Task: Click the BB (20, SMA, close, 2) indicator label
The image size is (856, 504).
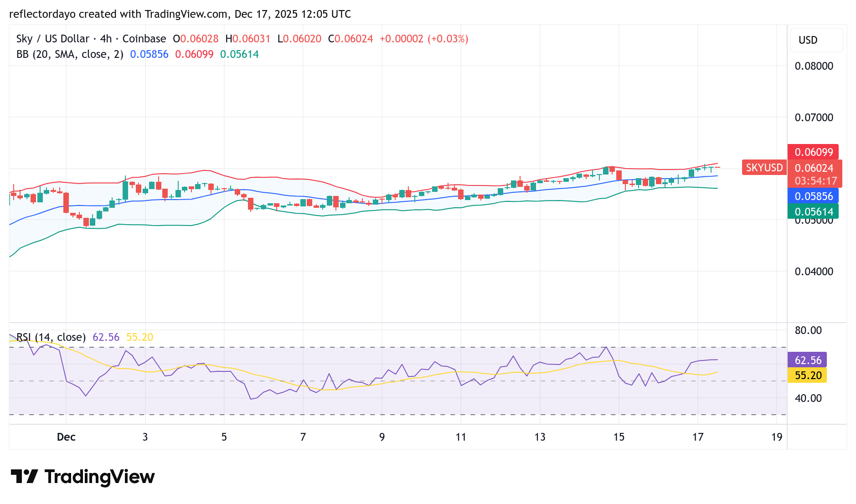Action: coord(70,54)
